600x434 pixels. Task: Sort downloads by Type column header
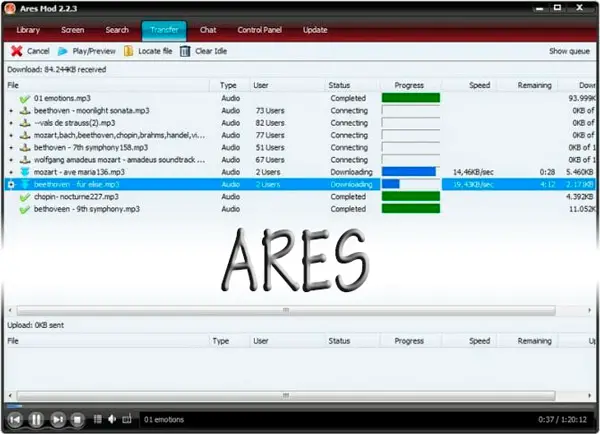click(x=229, y=85)
